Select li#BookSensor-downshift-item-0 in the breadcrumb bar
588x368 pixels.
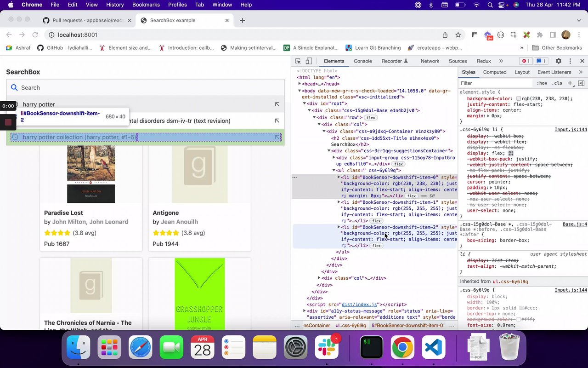click(x=407, y=326)
